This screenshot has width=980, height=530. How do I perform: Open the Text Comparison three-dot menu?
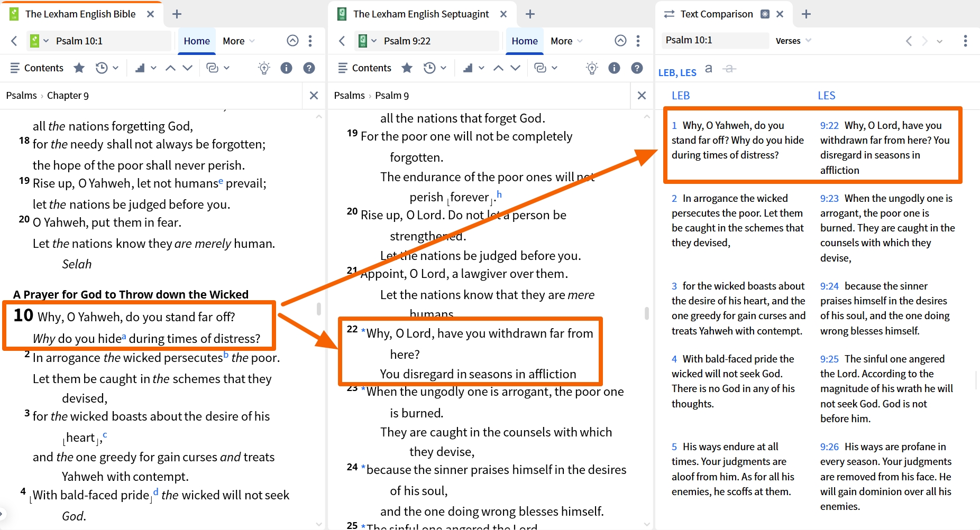965,41
